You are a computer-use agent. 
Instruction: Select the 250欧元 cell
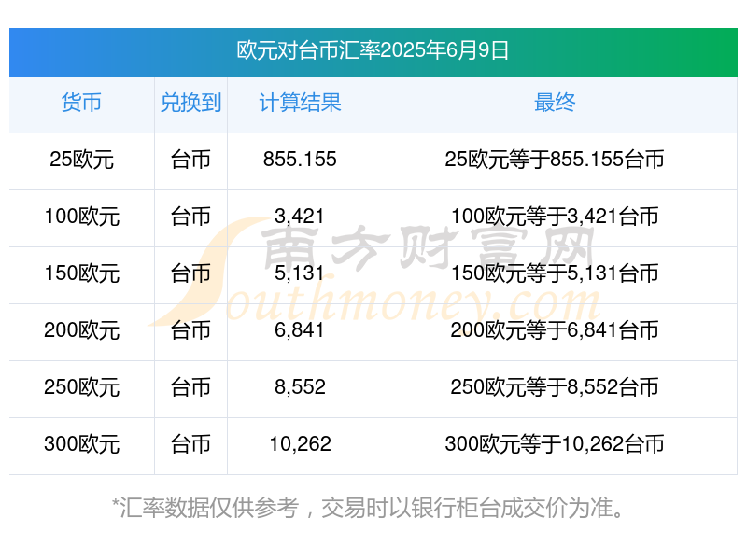[x=81, y=387]
